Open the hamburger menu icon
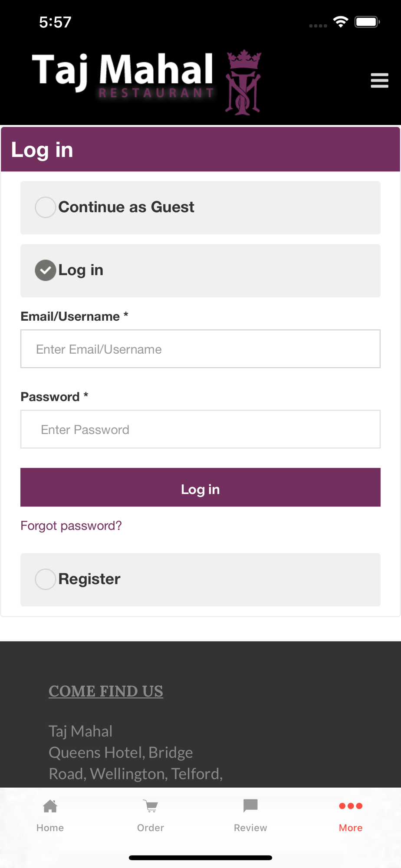This screenshot has height=868, width=401. [379, 81]
